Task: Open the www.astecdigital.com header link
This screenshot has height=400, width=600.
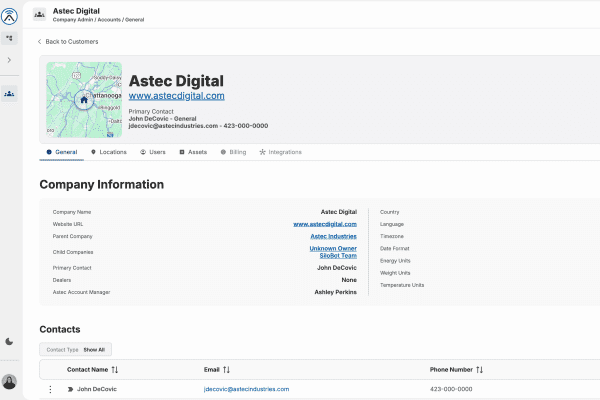Action: tap(176, 96)
